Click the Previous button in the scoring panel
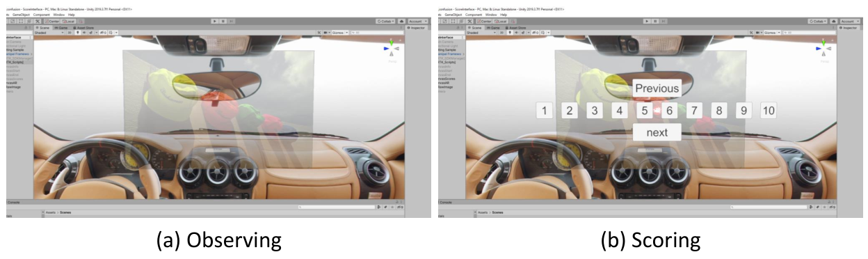 point(657,88)
